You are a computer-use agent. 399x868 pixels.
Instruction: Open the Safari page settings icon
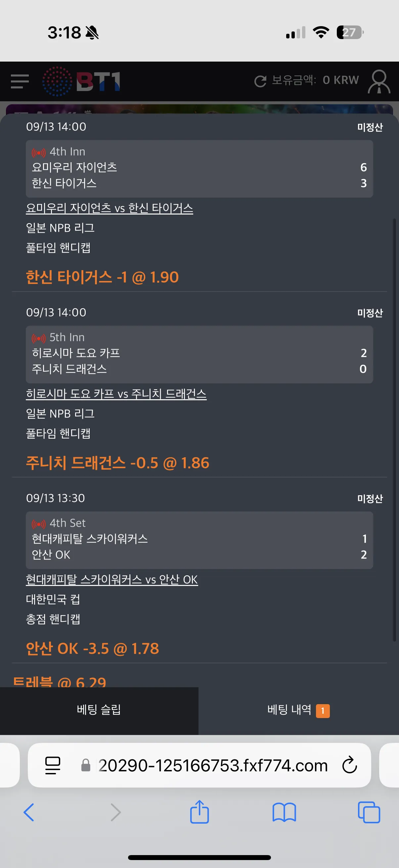pos(53,765)
